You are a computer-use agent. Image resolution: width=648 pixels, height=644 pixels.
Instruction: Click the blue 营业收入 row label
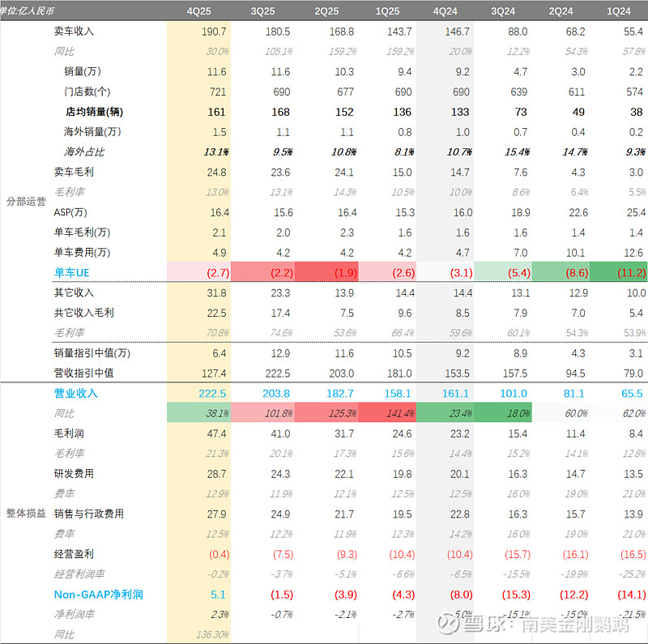(75, 393)
